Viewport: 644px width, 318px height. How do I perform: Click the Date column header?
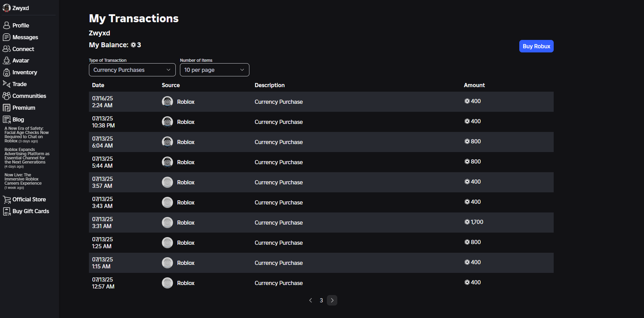tap(98, 85)
